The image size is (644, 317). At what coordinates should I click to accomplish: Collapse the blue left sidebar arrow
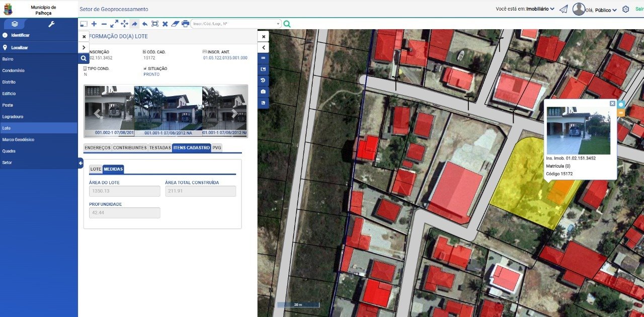point(80,163)
